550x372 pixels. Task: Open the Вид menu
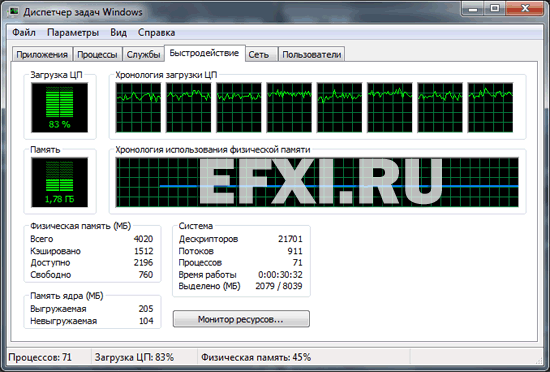point(119,33)
